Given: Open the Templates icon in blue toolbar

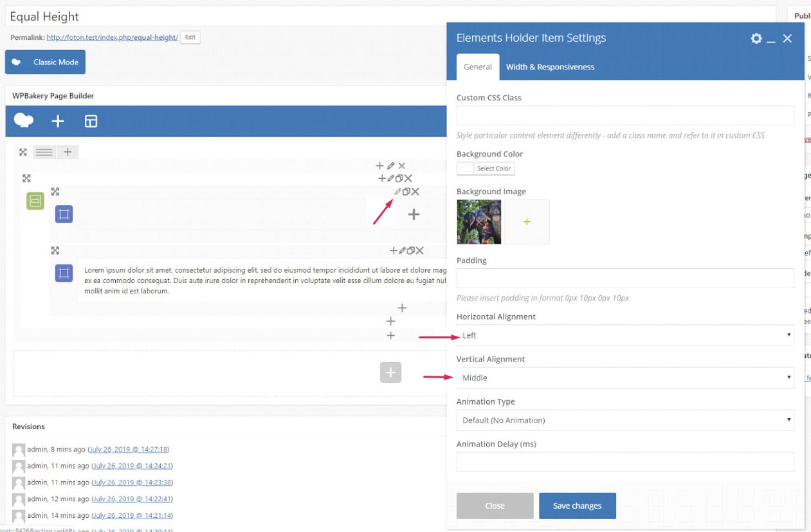Looking at the screenshot, I should [91, 122].
